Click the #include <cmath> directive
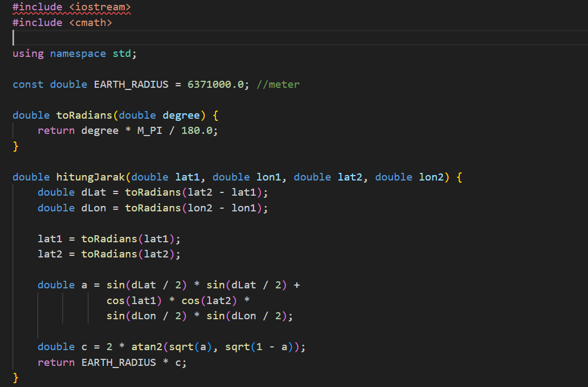This screenshot has width=588, height=387. (x=62, y=22)
